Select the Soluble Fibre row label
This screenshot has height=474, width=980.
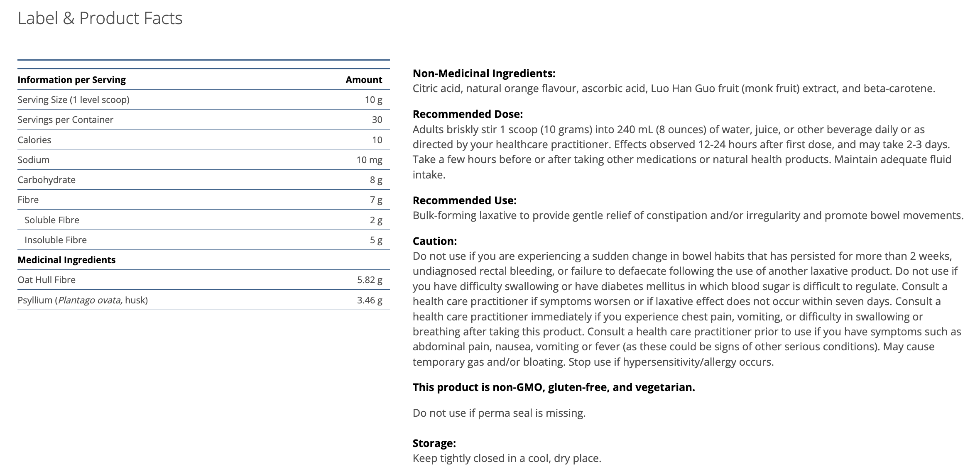tap(52, 220)
